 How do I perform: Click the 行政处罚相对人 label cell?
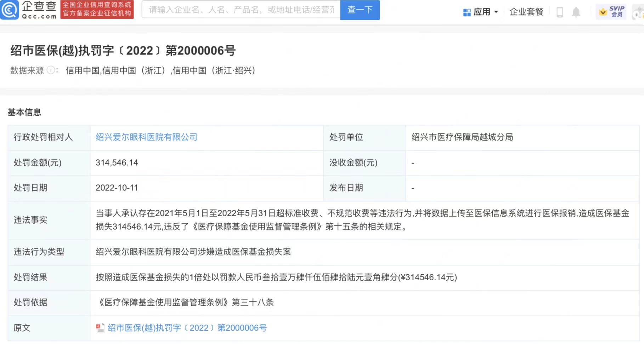click(x=49, y=137)
